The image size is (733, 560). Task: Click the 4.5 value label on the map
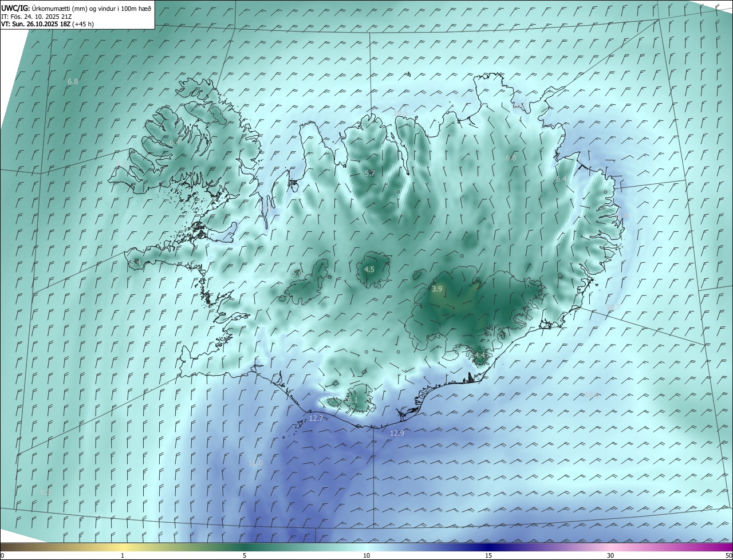click(x=369, y=269)
